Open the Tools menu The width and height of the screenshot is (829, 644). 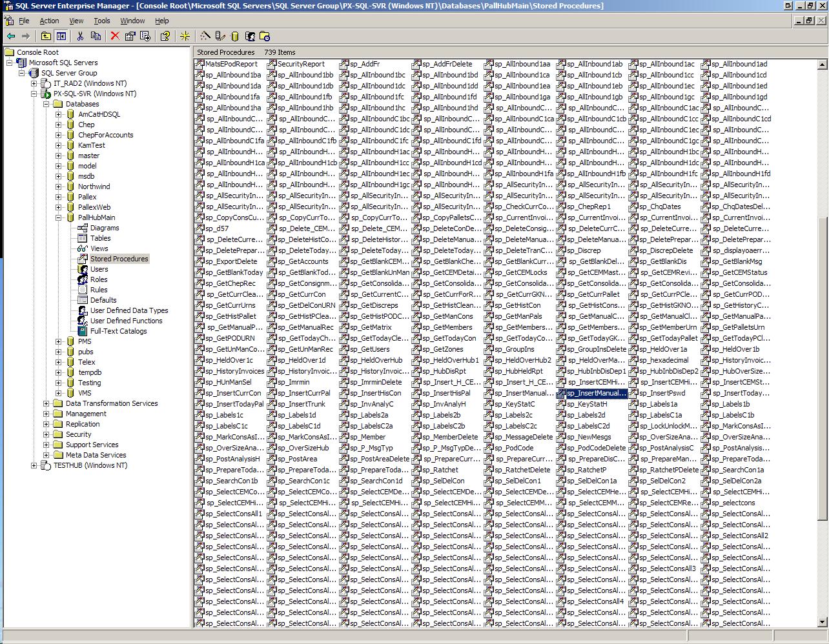102,21
